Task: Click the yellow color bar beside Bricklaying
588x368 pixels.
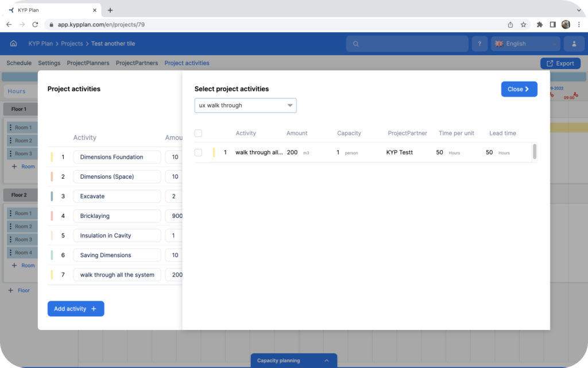Action: (51, 216)
